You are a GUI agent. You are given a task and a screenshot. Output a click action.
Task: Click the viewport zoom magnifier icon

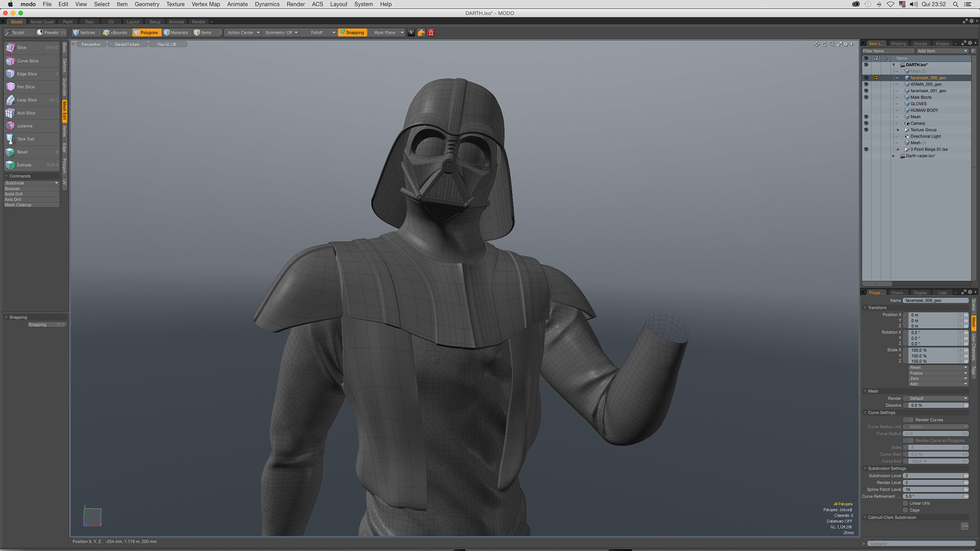pos(832,44)
